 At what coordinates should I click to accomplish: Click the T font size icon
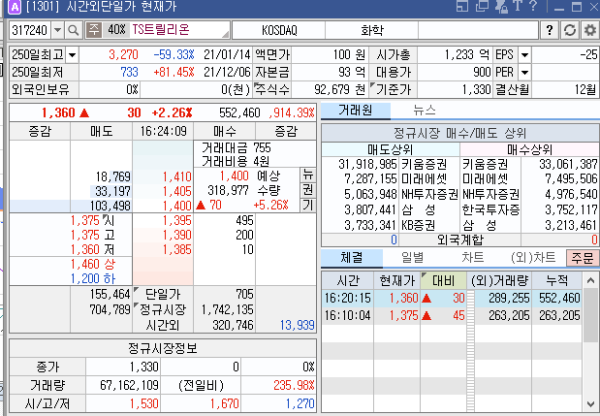pos(517,6)
